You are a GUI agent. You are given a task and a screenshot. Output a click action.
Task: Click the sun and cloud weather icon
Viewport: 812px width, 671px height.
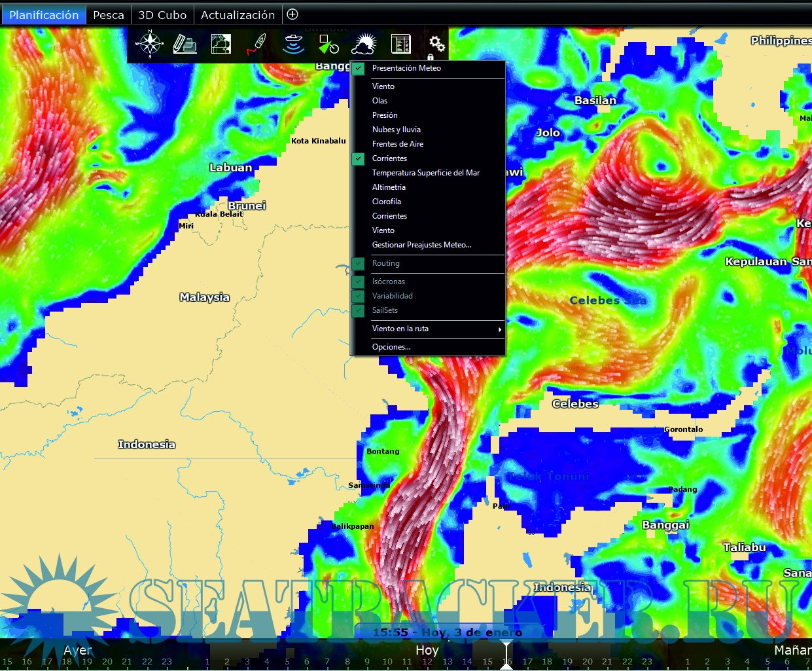(364, 44)
